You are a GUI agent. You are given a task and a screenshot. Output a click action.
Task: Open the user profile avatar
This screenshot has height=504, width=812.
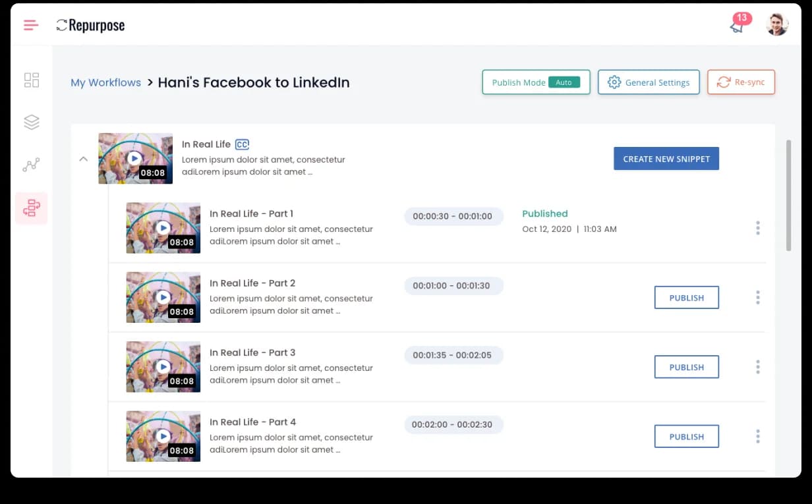pyautogui.click(x=777, y=25)
